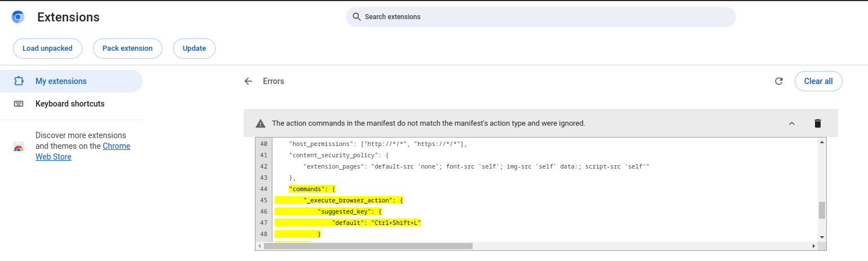Viewport: 868px width, 261px height.
Task: Collapse the error details chevron
Action: point(791,123)
